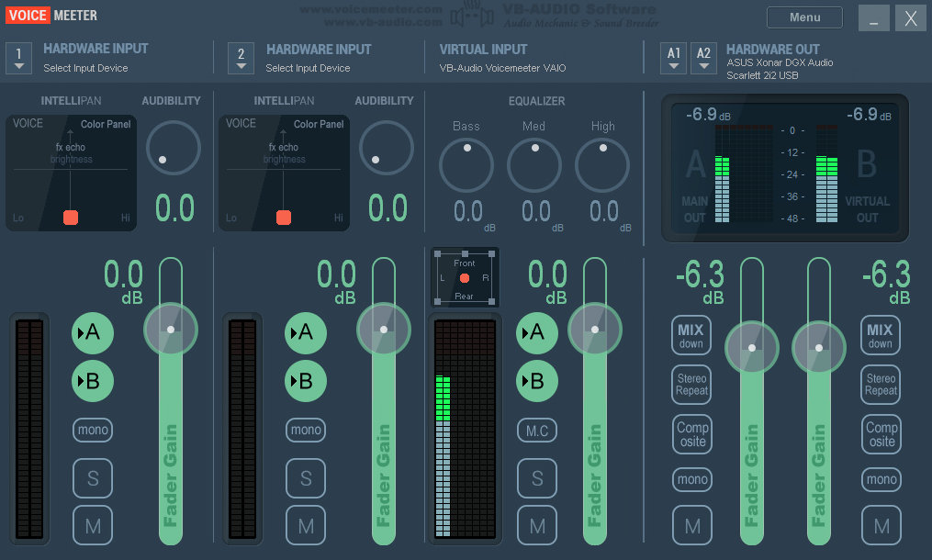Click Color Panel label on Input 1

click(x=106, y=124)
